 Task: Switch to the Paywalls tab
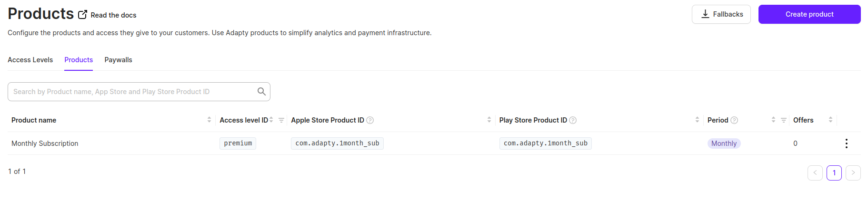tap(118, 60)
